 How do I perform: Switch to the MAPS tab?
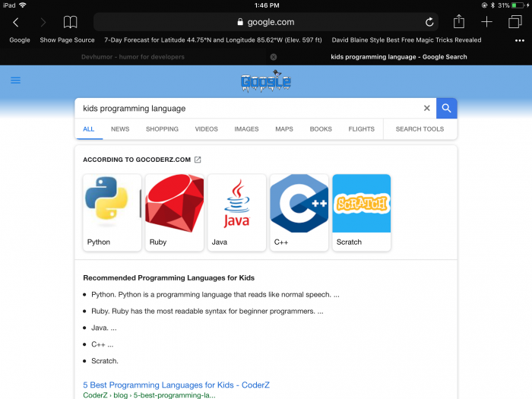284,129
